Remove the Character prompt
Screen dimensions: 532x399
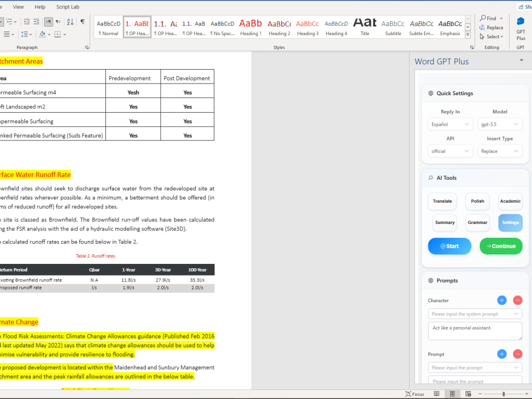(x=518, y=300)
